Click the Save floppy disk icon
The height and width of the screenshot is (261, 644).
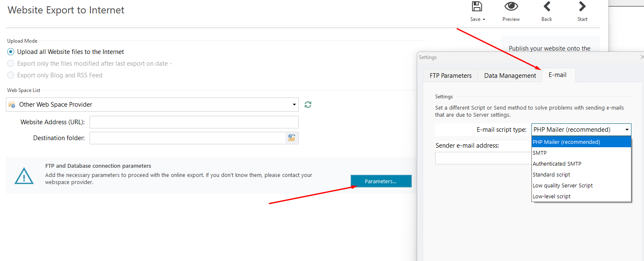click(x=476, y=7)
